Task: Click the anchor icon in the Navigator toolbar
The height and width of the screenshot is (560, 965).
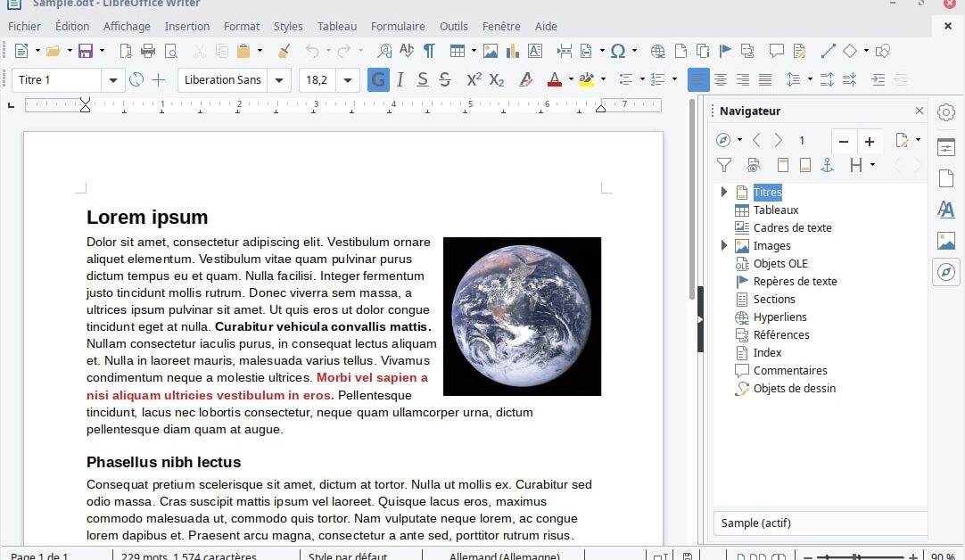Action: coord(827,165)
